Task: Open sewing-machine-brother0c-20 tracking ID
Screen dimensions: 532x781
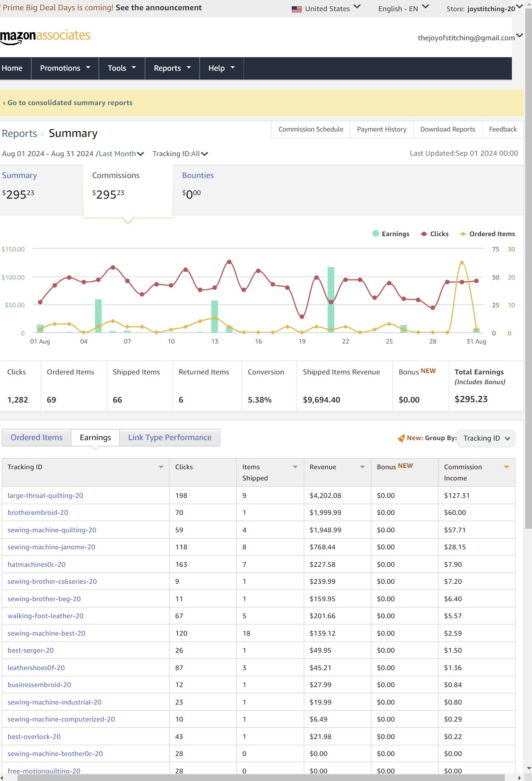Action: point(55,754)
